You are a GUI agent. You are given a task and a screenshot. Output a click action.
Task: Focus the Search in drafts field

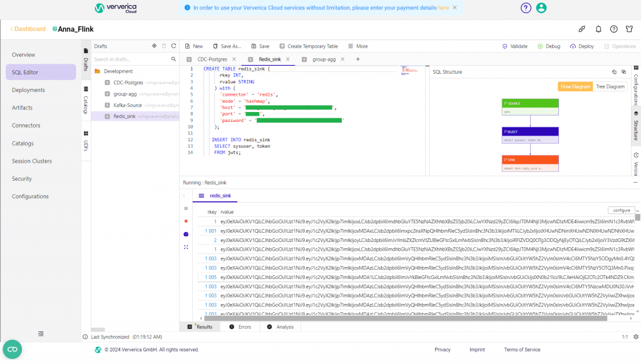point(131,59)
